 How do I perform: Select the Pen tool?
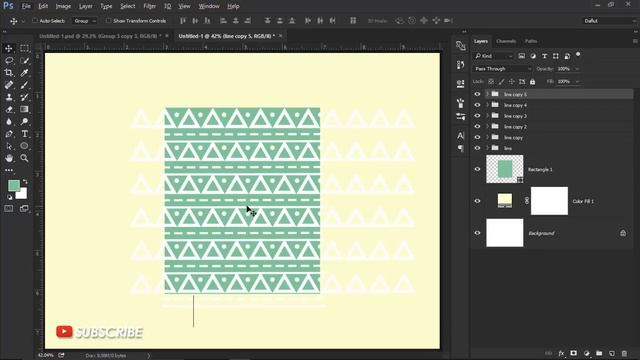pos(9,134)
